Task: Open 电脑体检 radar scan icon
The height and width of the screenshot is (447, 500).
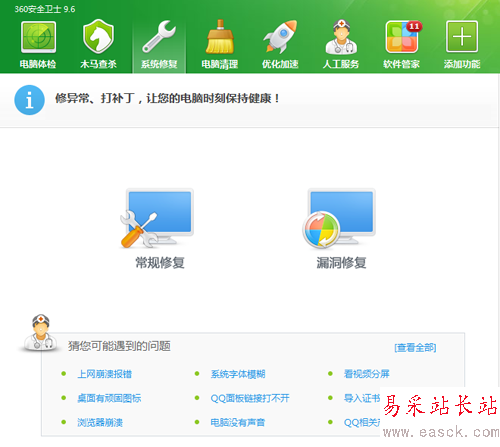Action: [x=38, y=37]
